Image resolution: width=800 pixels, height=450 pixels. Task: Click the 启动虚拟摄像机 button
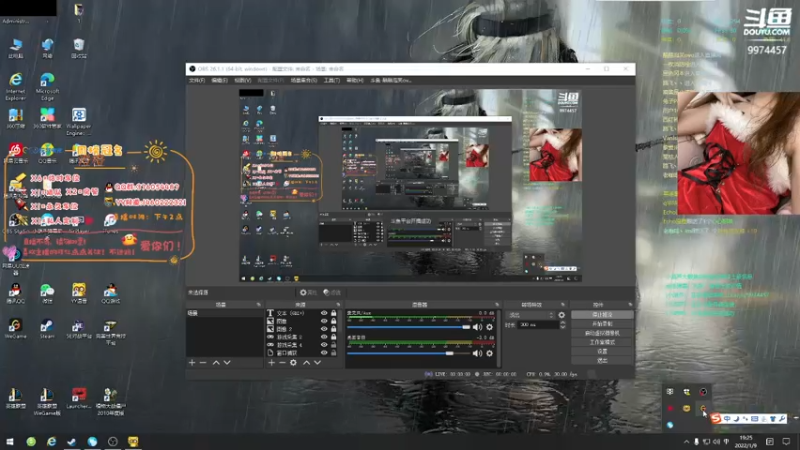tap(603, 333)
